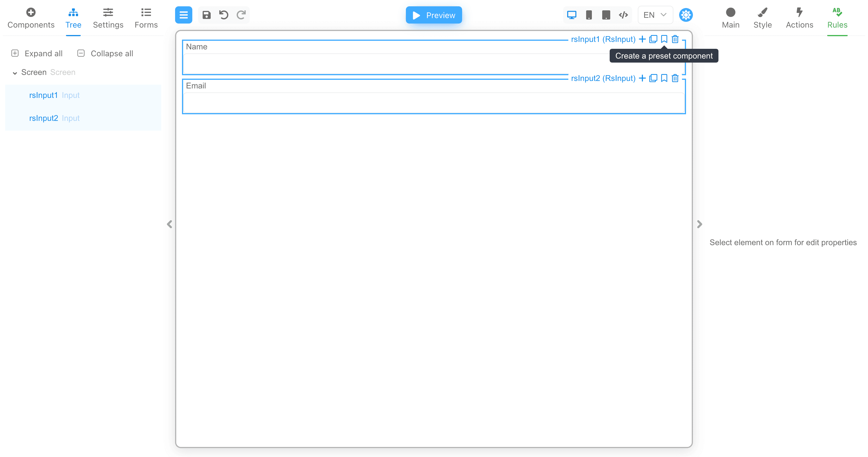Switch to tablet view icon

[606, 15]
